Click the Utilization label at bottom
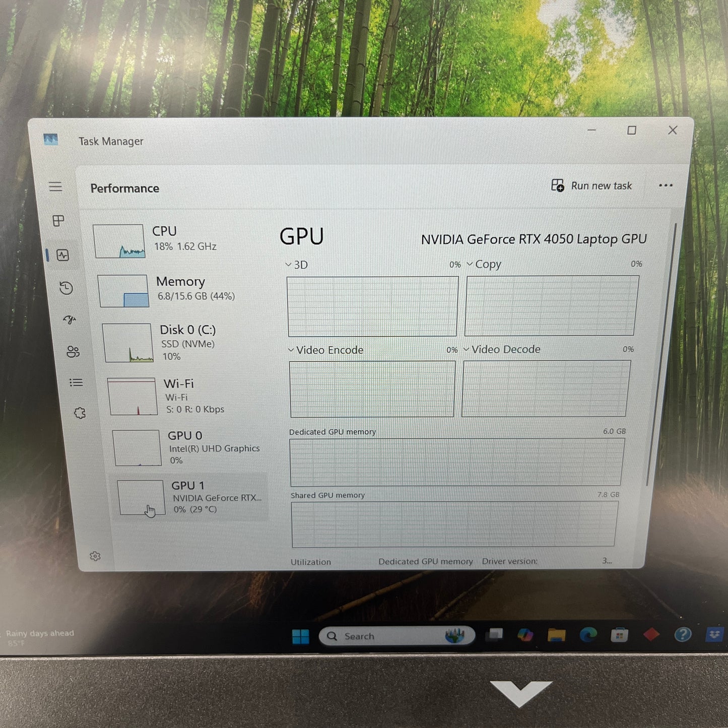 311,562
